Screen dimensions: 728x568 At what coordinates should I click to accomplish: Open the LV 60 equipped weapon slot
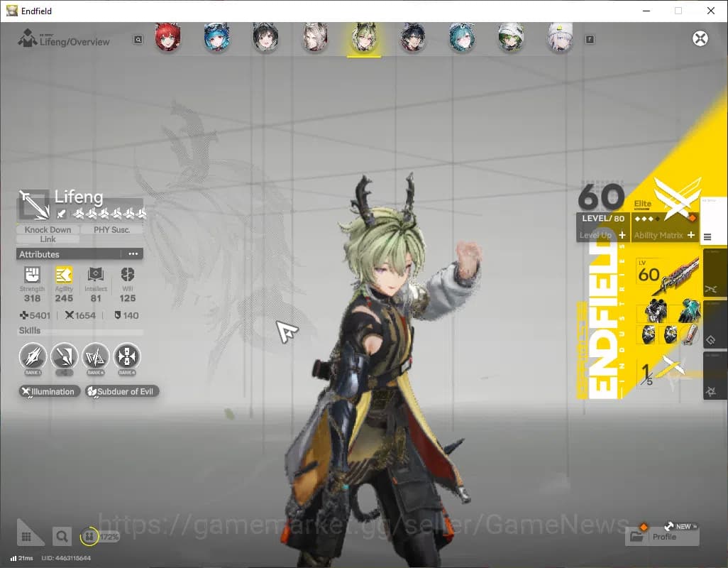(668, 276)
